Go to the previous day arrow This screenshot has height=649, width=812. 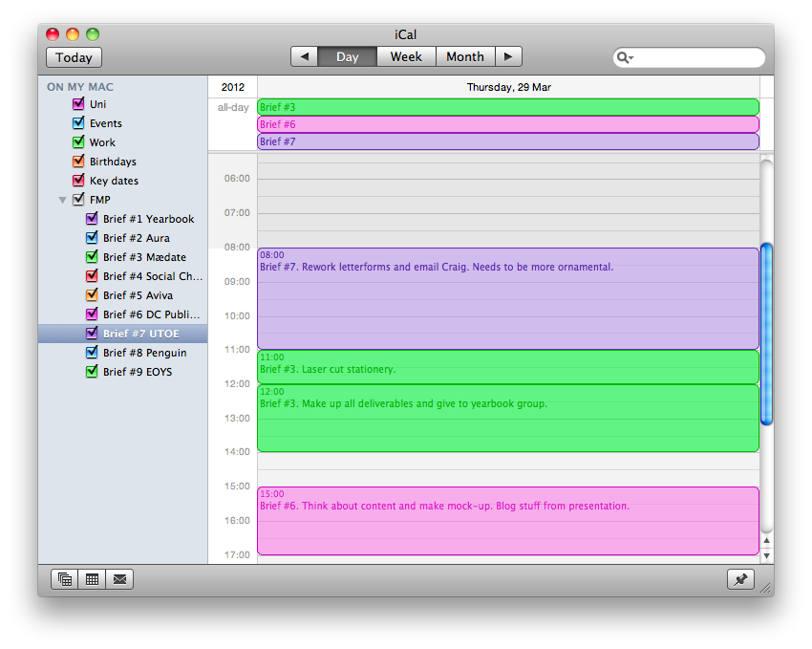[x=305, y=56]
